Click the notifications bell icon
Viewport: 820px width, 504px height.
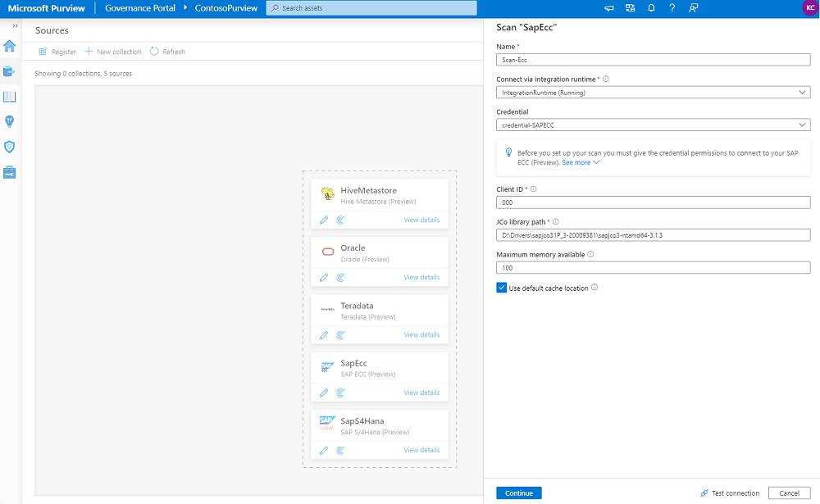pyautogui.click(x=651, y=8)
